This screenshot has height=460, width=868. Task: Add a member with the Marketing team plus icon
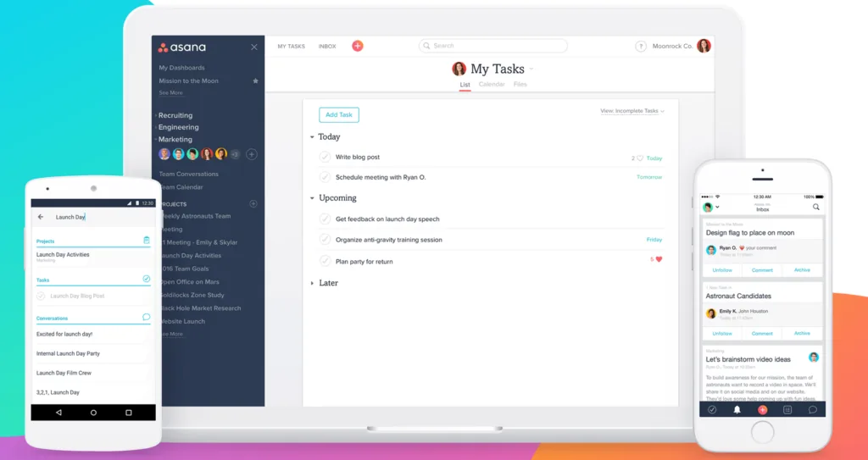click(x=251, y=154)
